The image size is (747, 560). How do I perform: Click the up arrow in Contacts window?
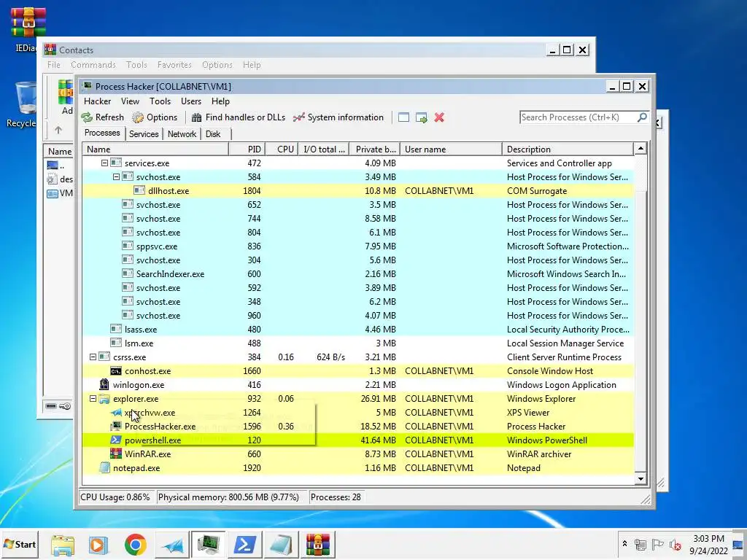(58, 130)
